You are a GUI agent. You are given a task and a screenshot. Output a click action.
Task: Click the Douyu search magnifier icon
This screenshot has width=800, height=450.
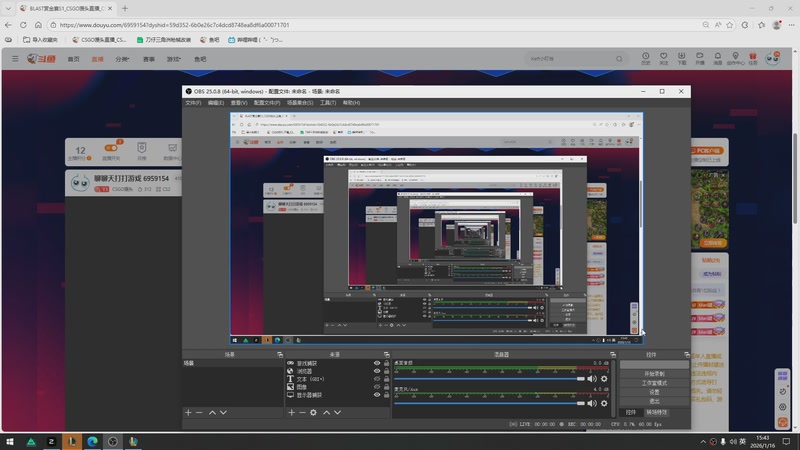coord(619,59)
